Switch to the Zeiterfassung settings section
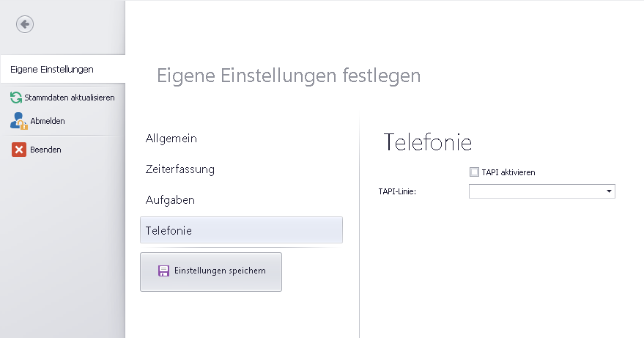This screenshot has width=644, height=338. (x=180, y=169)
